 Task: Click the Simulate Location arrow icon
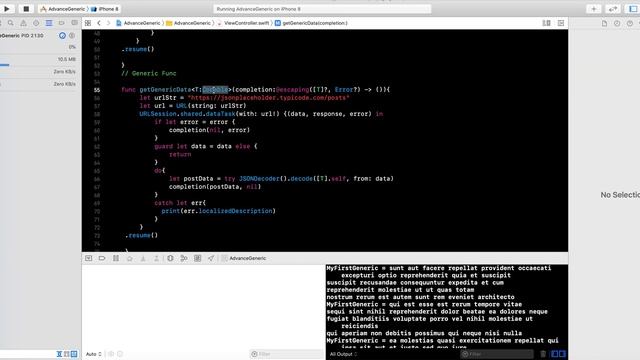click(x=211, y=258)
